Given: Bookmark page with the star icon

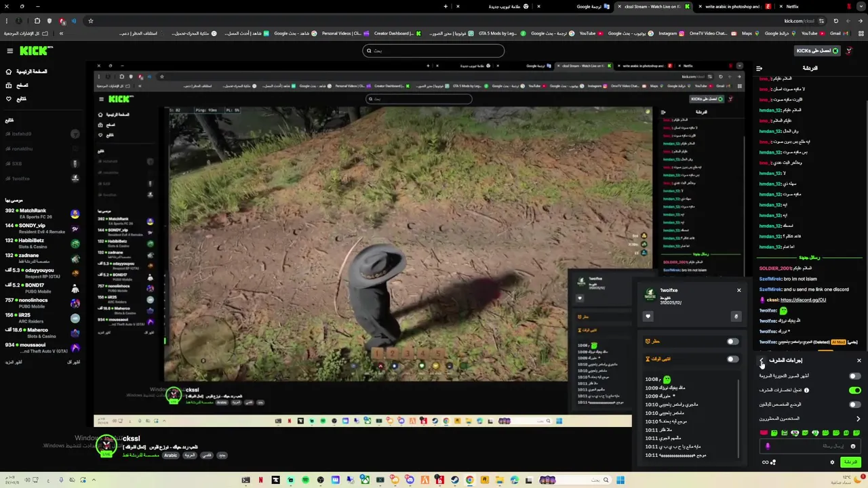Looking at the screenshot, I should [x=90, y=21].
